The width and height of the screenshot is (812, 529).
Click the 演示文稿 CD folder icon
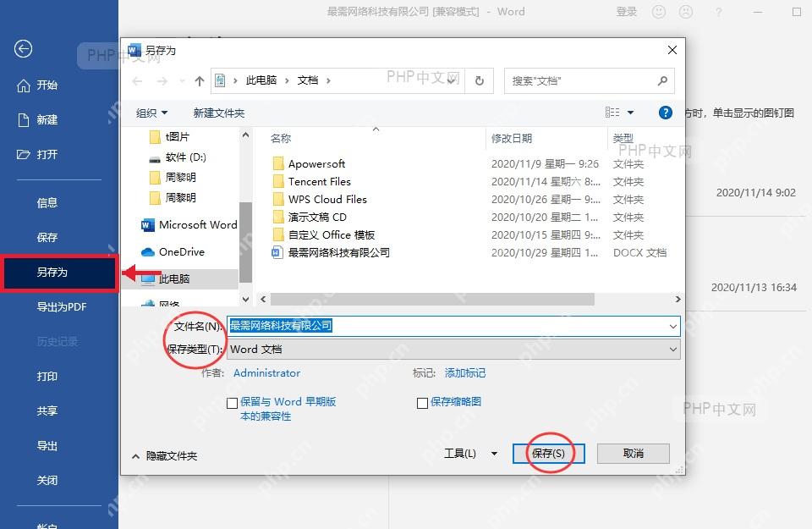[278, 217]
